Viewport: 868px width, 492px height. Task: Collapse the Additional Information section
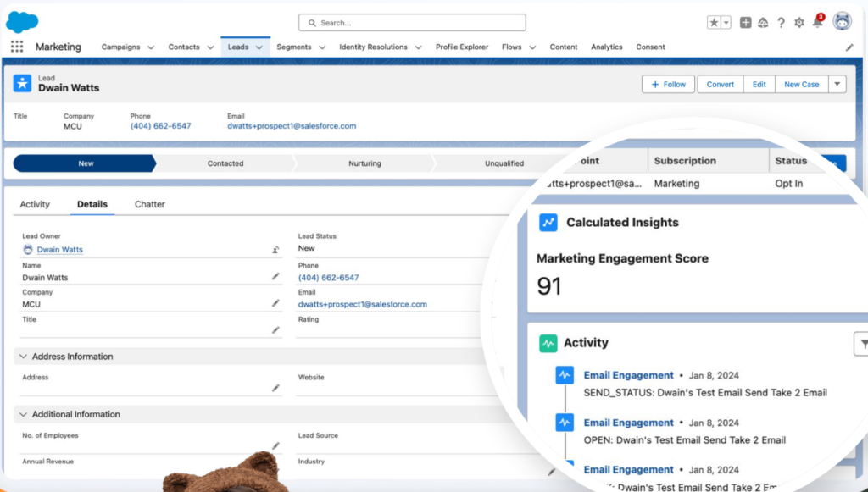(23, 414)
